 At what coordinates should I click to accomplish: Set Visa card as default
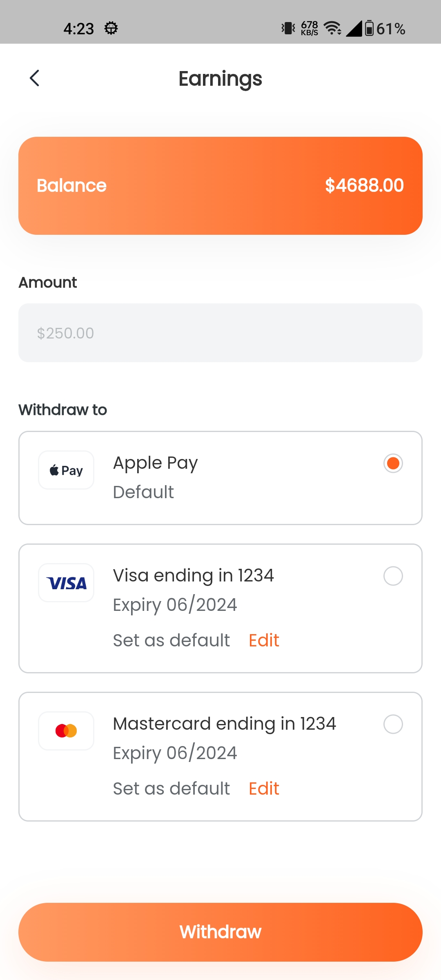[x=171, y=640]
